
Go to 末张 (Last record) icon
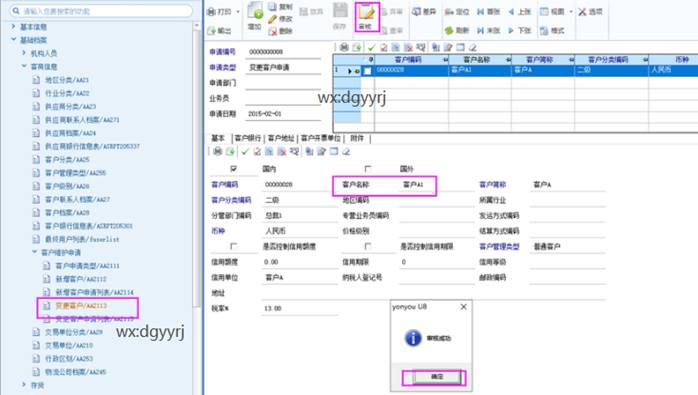coord(480,30)
